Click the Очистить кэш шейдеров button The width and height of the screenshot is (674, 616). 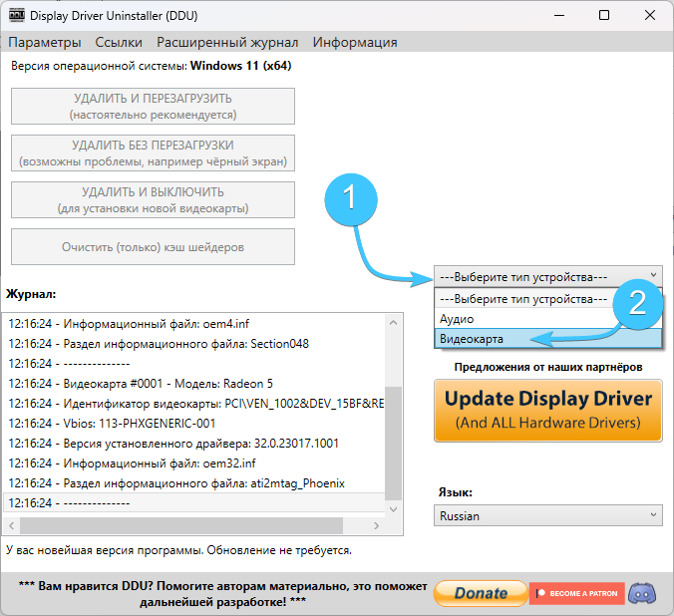click(153, 247)
